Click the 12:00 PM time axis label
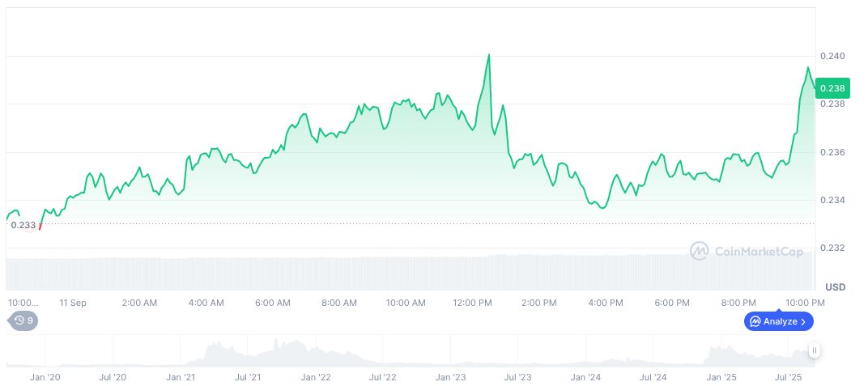The height and width of the screenshot is (386, 868). click(x=472, y=303)
